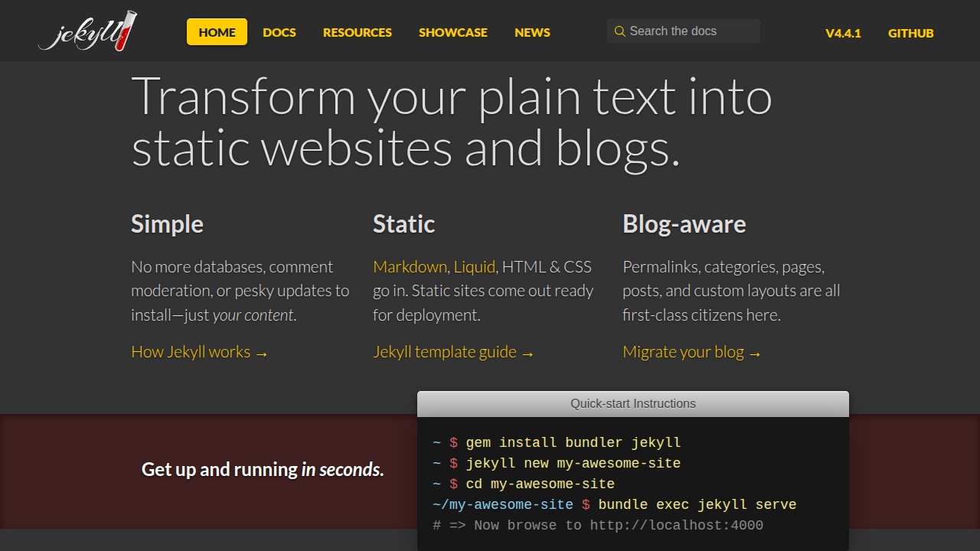Image resolution: width=980 pixels, height=551 pixels.
Task: Go to the Resources page
Action: click(358, 32)
